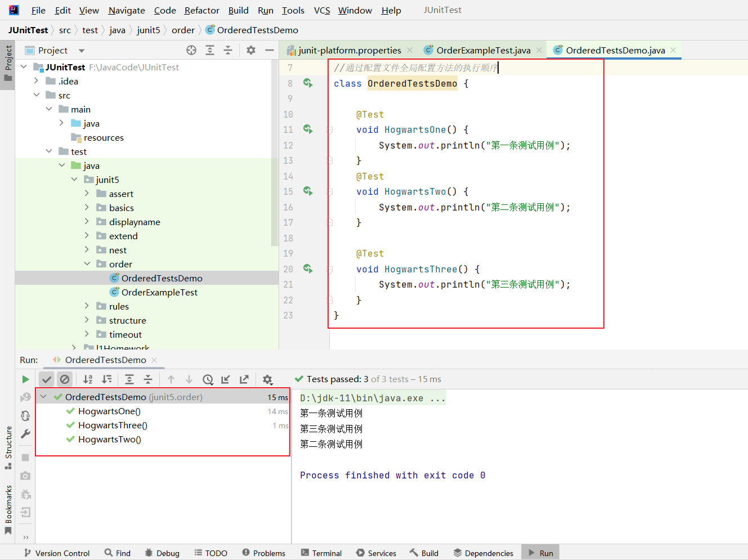
Task: Toggle Show Passed tests filter
Action: [47, 379]
